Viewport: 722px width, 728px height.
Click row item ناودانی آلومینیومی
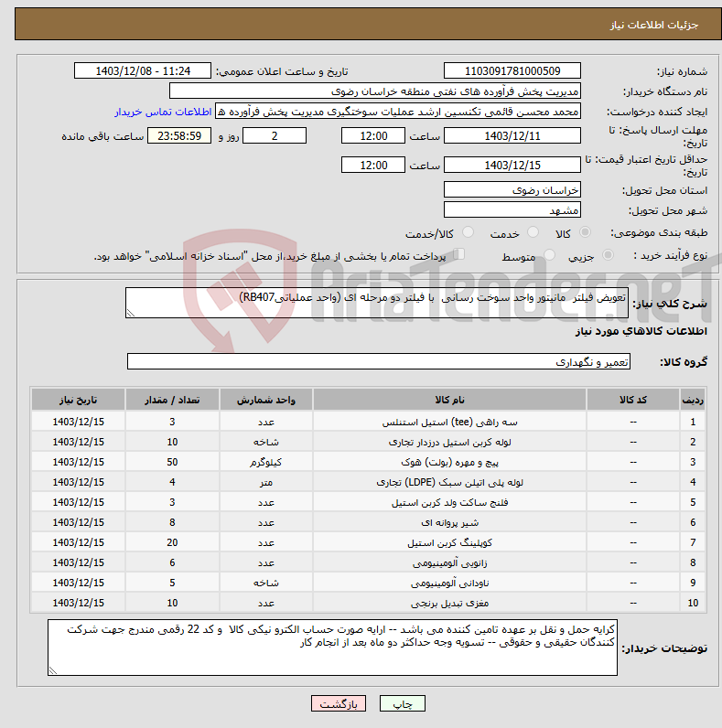click(449, 583)
